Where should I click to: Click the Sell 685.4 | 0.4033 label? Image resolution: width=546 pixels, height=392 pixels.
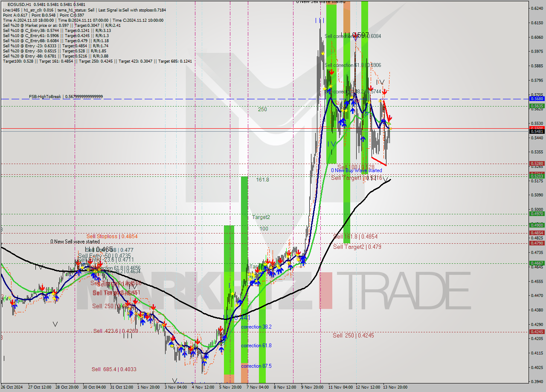point(114,369)
